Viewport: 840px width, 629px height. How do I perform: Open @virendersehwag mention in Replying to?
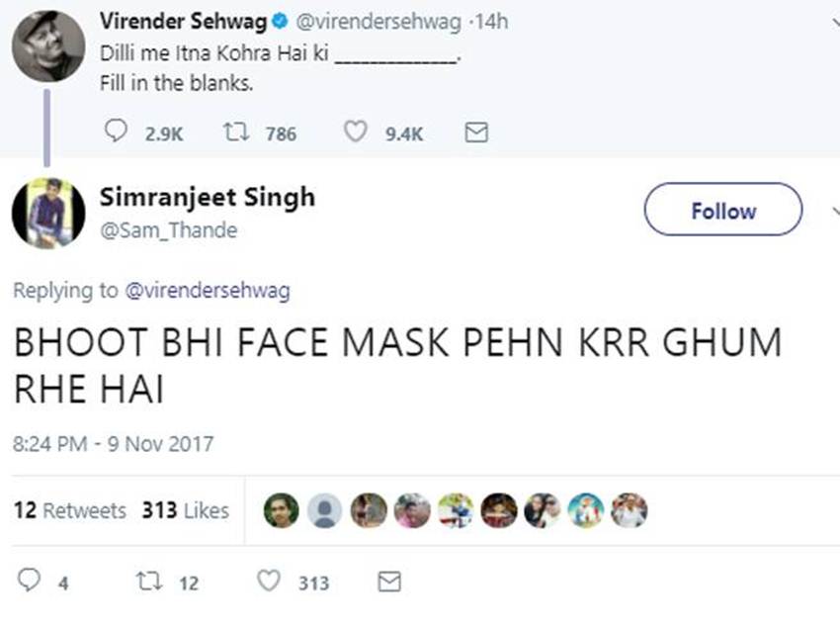pos(208,291)
